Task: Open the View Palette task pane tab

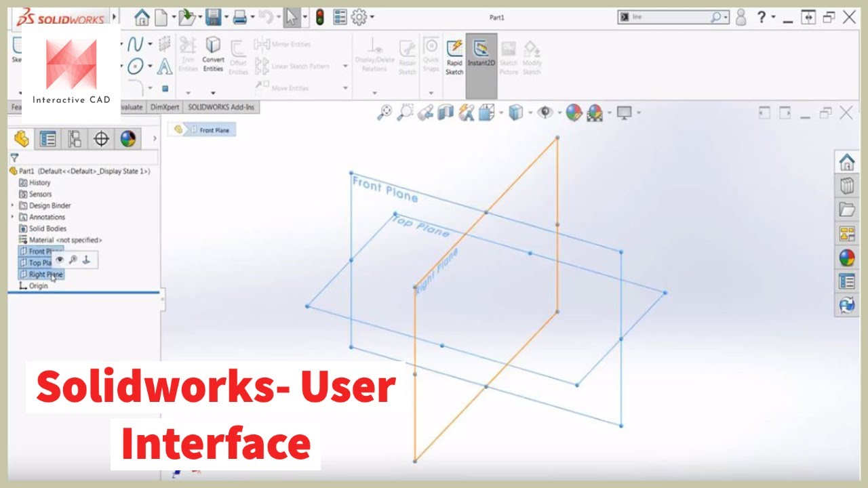Action: 846,234
